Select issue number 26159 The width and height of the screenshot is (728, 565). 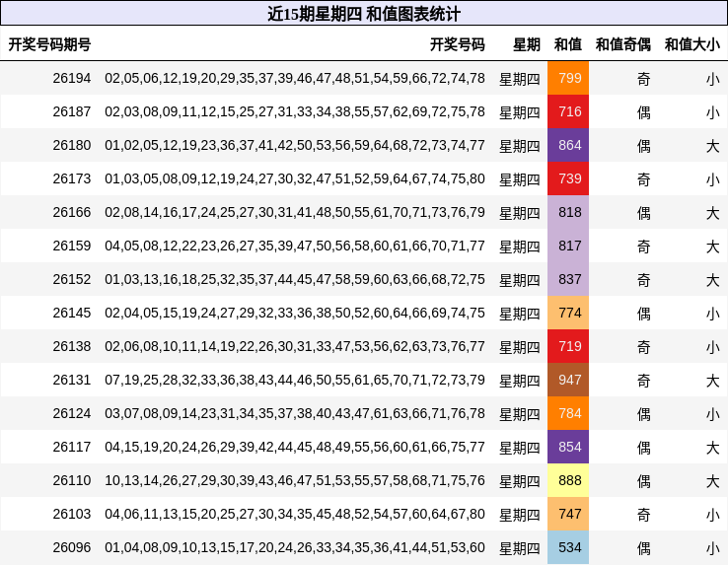pyautogui.click(x=71, y=246)
